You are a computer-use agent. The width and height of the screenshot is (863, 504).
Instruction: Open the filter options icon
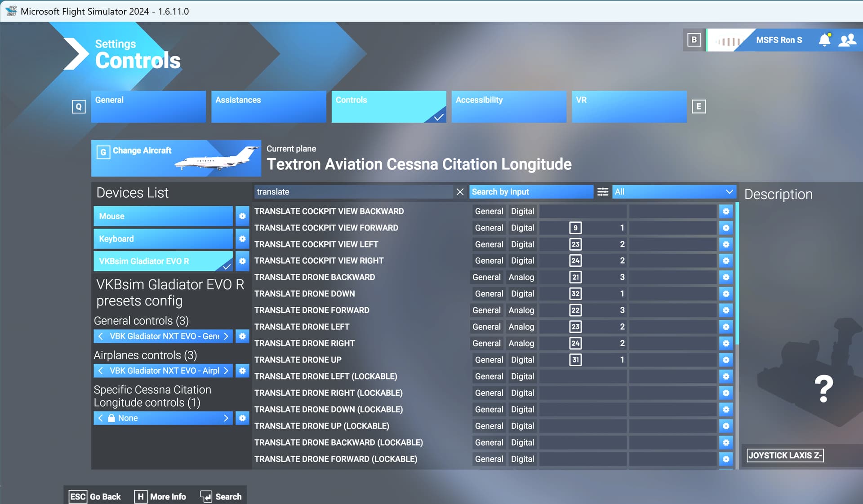tap(603, 192)
